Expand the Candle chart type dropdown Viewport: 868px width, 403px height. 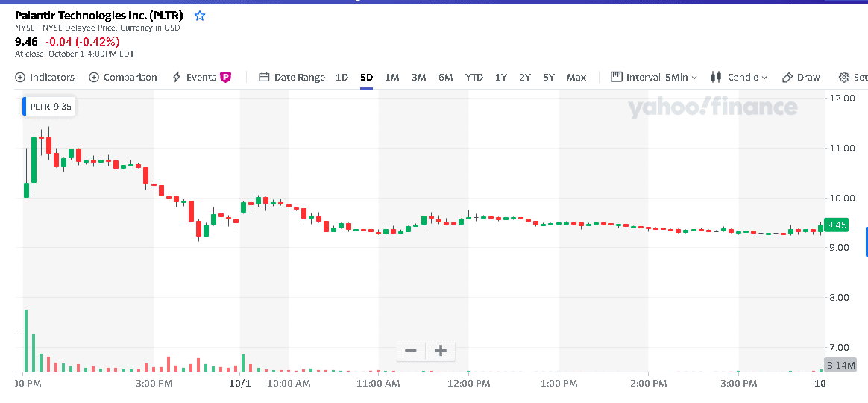(x=738, y=77)
